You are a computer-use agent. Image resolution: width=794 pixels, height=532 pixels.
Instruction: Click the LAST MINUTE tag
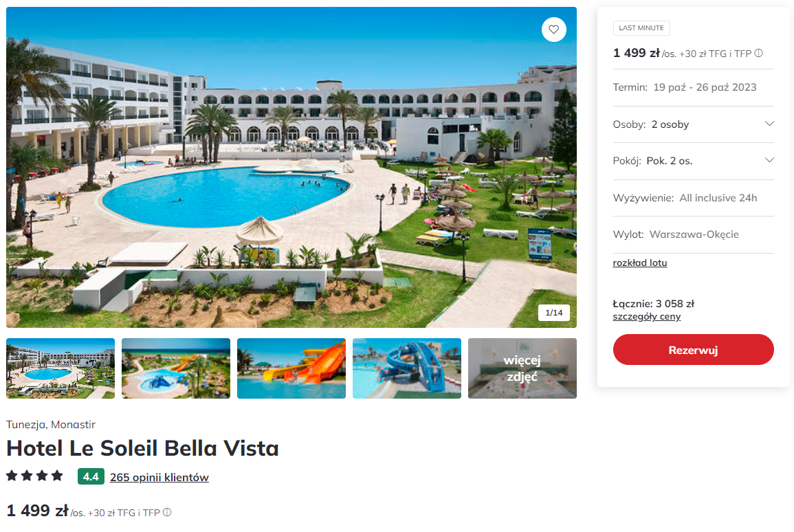641,28
